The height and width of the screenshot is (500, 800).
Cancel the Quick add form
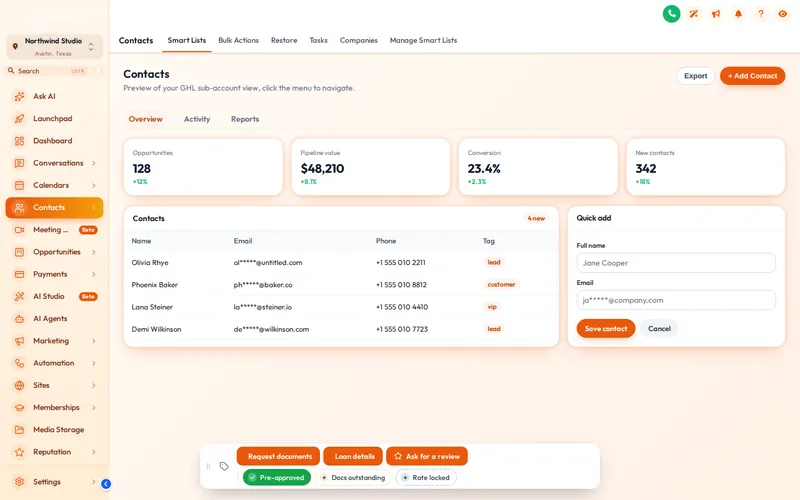(x=659, y=329)
